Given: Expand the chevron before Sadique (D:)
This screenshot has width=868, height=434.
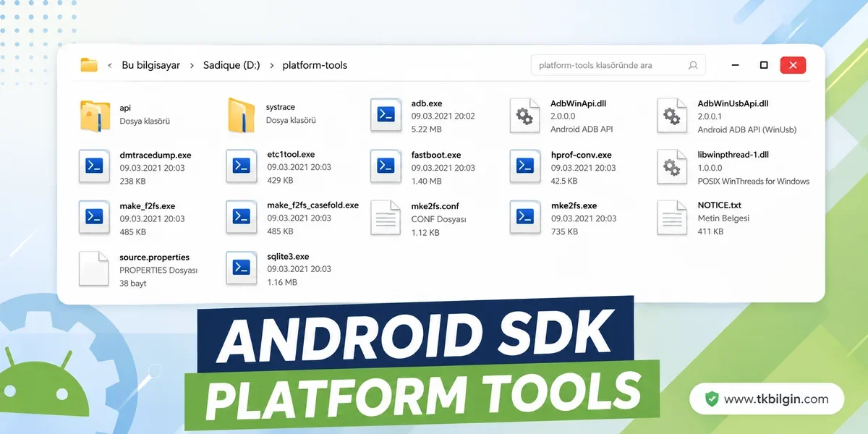Looking at the screenshot, I should coord(192,65).
